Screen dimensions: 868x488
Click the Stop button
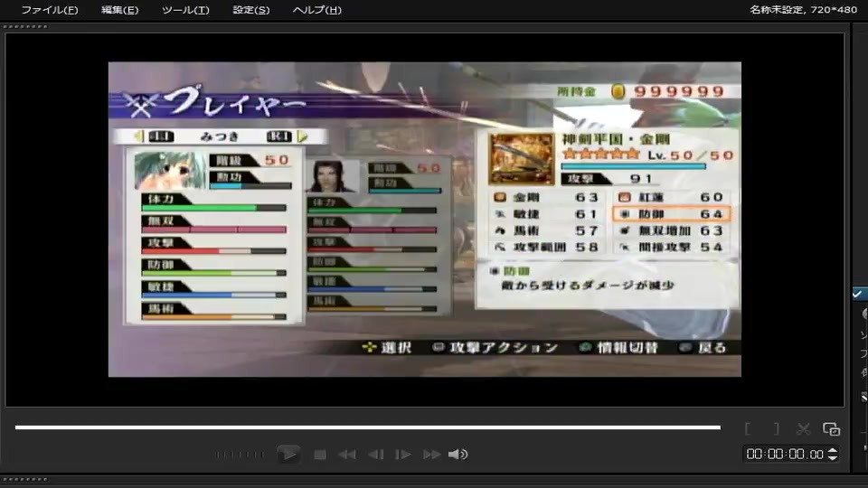(319, 455)
